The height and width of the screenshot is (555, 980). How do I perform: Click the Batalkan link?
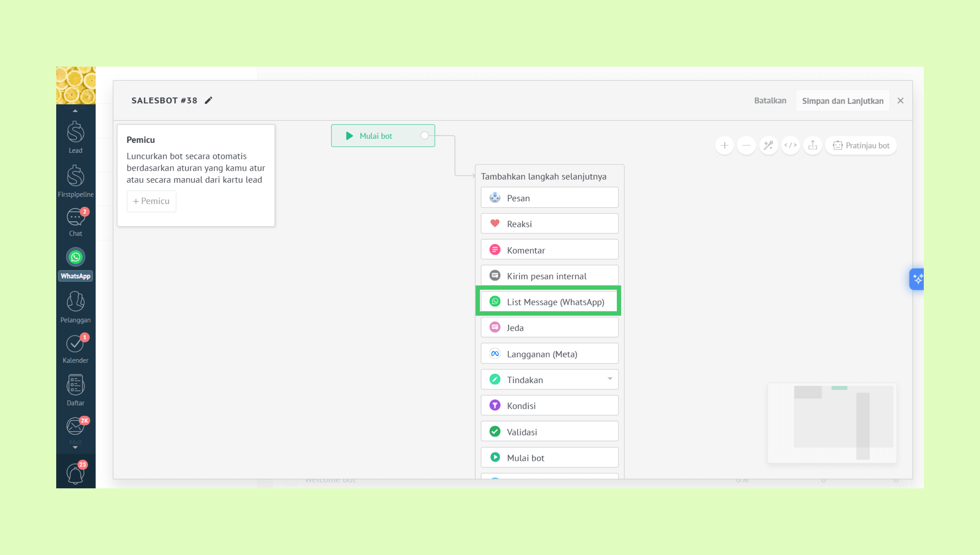770,101
